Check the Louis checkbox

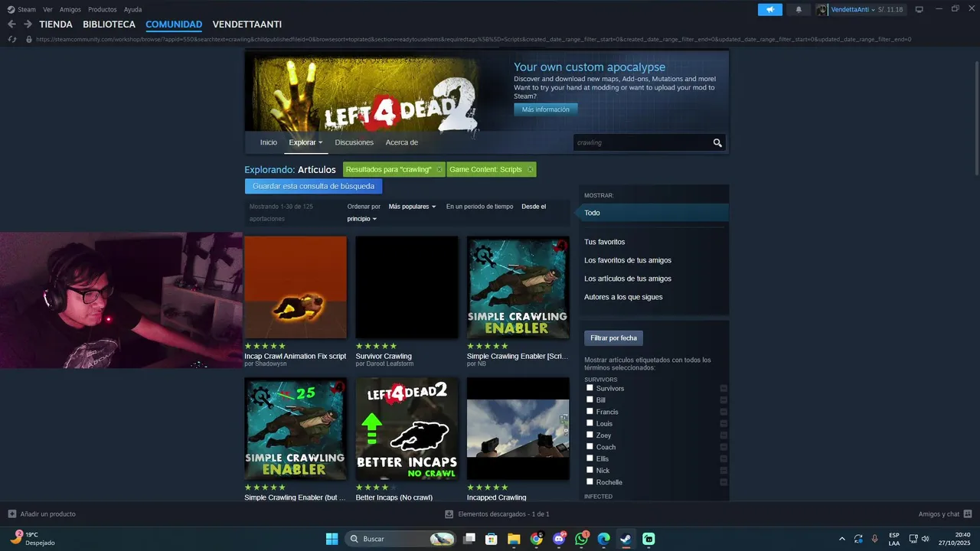click(590, 423)
